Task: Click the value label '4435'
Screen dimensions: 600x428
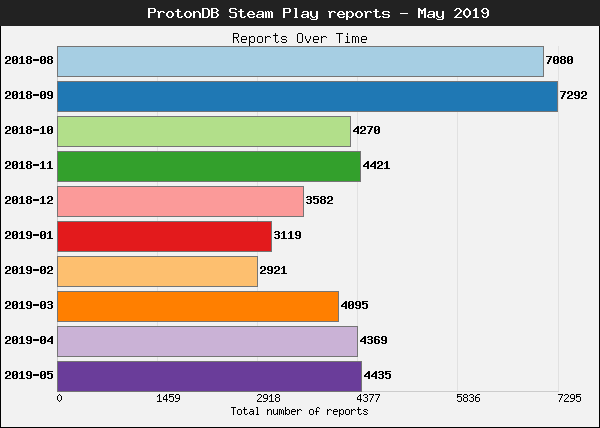Action: [x=378, y=375]
